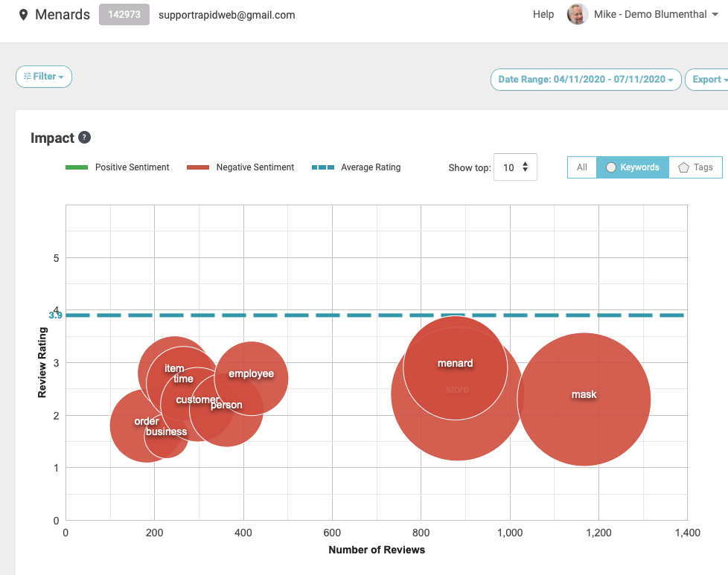Click the Menards location name

63,14
